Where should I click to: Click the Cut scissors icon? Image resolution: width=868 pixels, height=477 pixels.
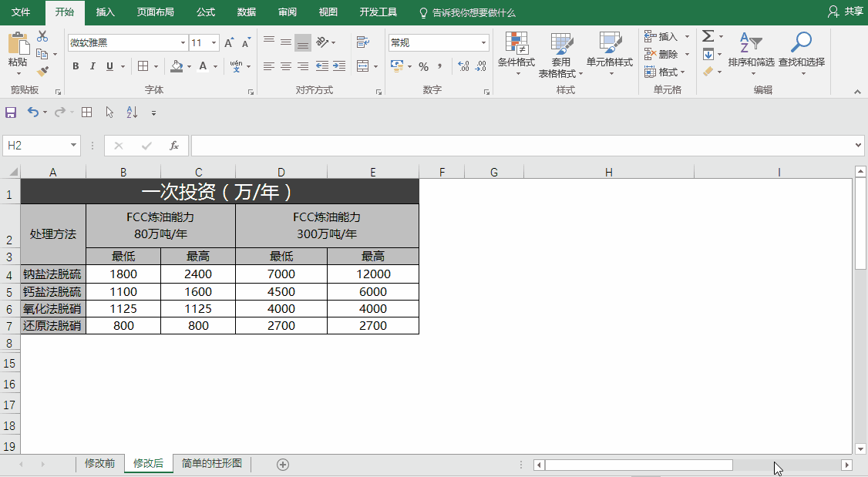(42, 36)
